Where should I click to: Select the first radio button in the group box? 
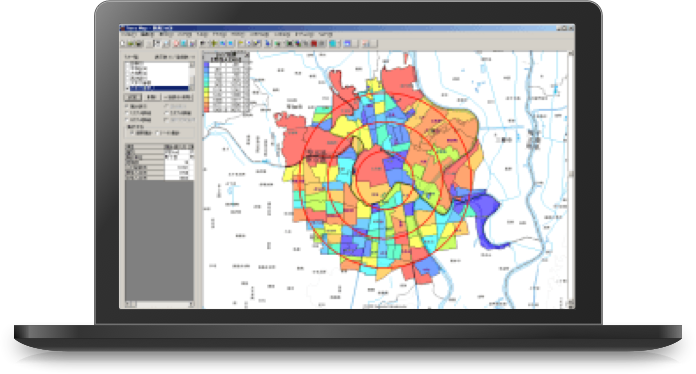click(x=132, y=133)
